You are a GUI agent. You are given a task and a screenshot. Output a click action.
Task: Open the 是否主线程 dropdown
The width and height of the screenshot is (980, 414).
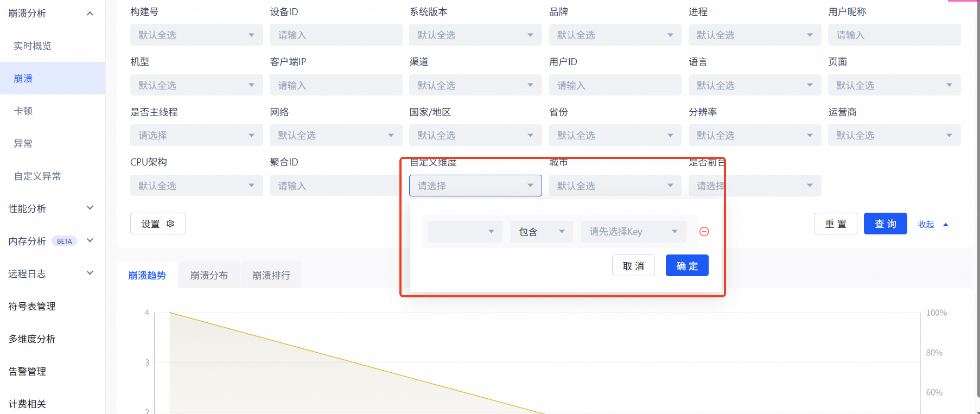(196, 135)
